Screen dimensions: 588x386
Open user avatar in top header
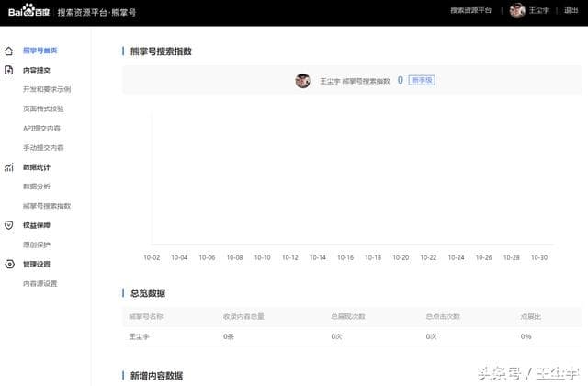[x=517, y=10]
